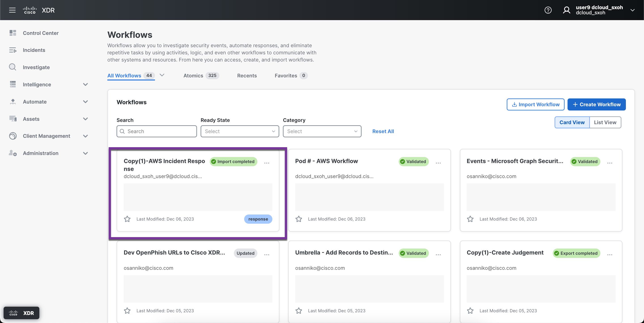Open options for Umbrella - Add Records card
644x323 pixels.
438,255
